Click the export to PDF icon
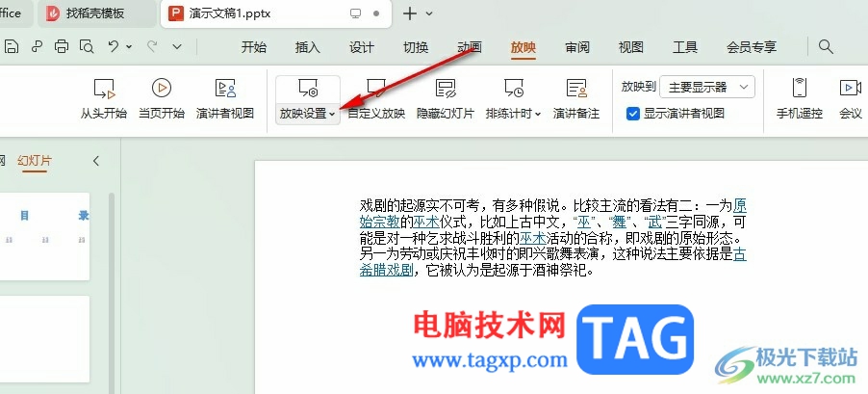This screenshot has height=394, width=868. tap(38, 47)
